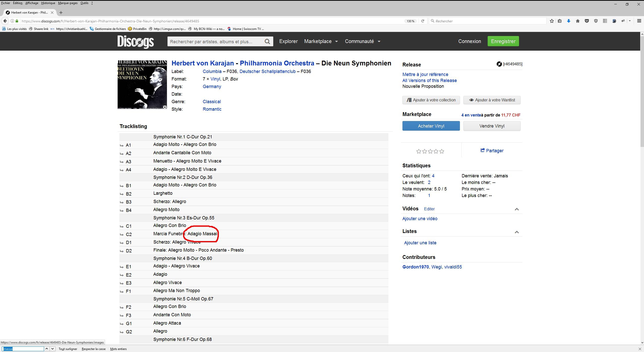The image size is (644, 352).
Task: Open the Marque-pages menu
Action: tap(68, 3)
